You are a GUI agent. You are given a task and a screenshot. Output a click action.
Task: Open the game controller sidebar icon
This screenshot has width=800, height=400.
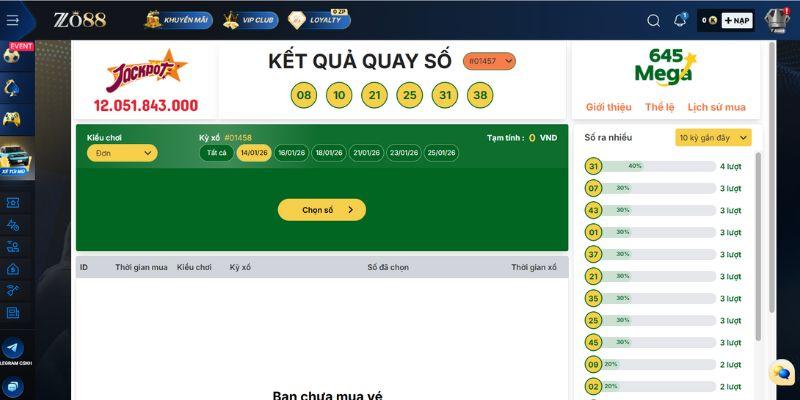pos(14,119)
